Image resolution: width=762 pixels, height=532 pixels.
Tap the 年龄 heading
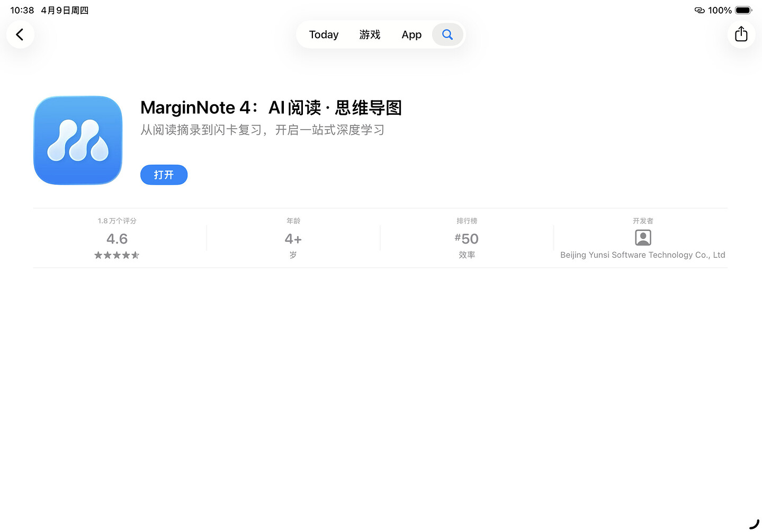[x=293, y=221]
